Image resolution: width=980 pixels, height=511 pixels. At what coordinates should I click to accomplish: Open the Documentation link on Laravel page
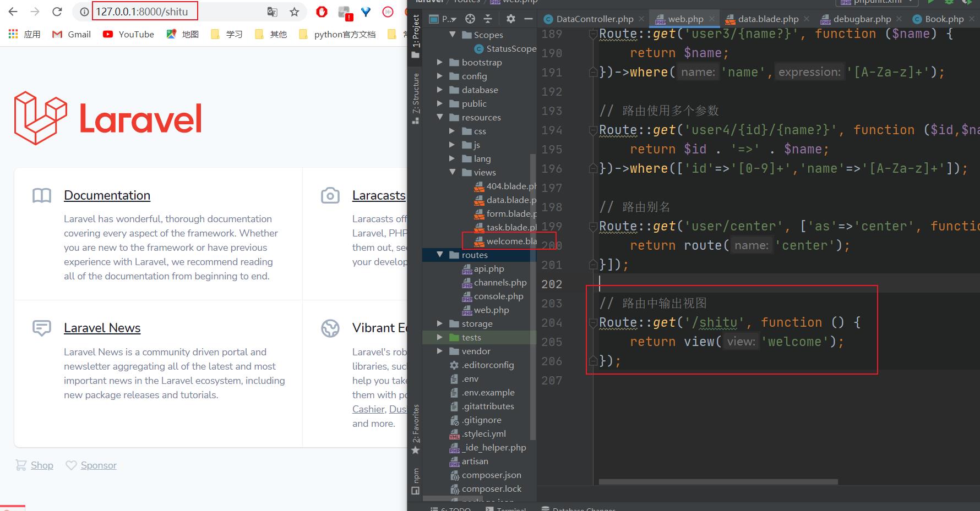coord(107,195)
